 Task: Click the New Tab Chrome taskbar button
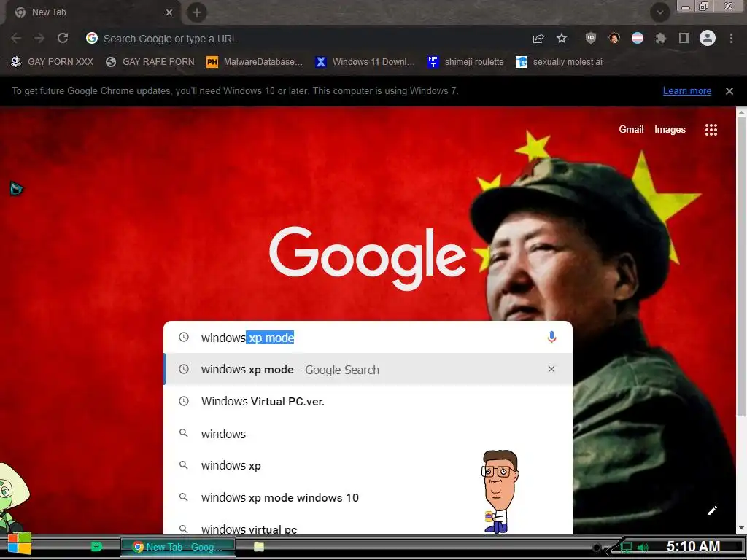point(178,547)
